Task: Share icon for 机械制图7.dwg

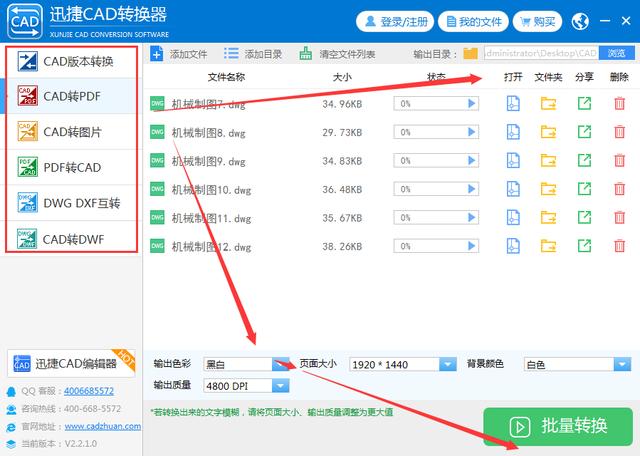Action: pos(584,104)
